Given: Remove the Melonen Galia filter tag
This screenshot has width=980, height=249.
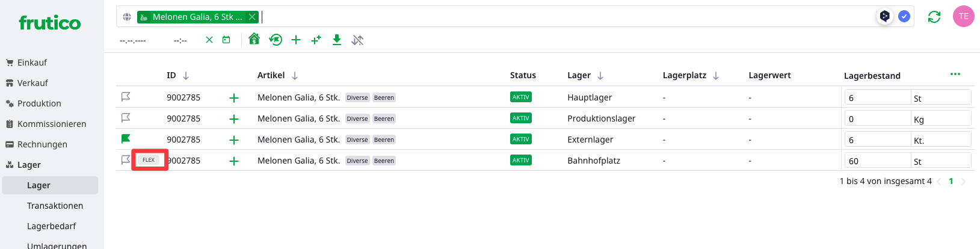Looking at the screenshot, I should pos(252,17).
